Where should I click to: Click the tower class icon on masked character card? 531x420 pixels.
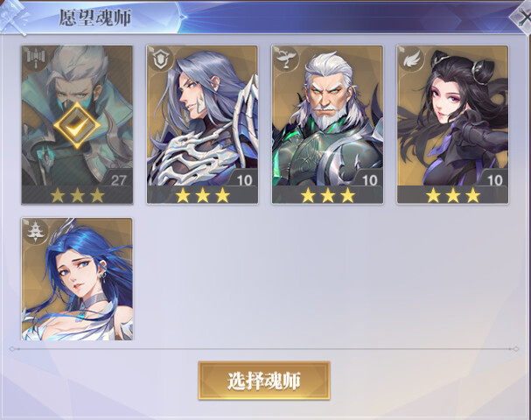click(x=36, y=59)
